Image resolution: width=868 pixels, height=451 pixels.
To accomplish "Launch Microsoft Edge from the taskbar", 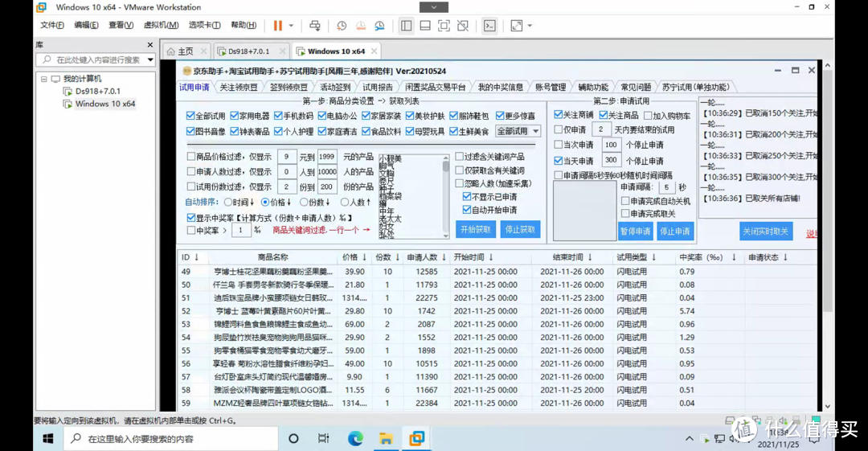I will (355, 439).
